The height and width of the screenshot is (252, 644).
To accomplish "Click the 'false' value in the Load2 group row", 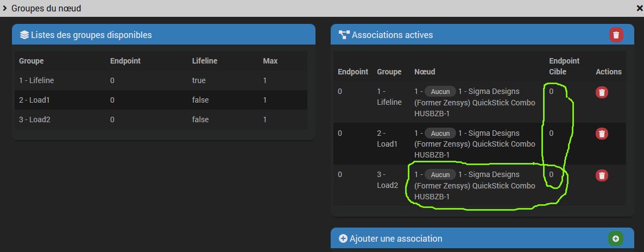I will [200, 119].
